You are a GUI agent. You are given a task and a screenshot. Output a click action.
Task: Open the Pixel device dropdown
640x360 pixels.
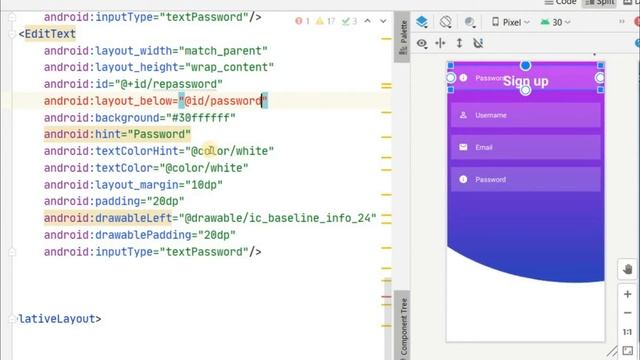click(x=510, y=22)
